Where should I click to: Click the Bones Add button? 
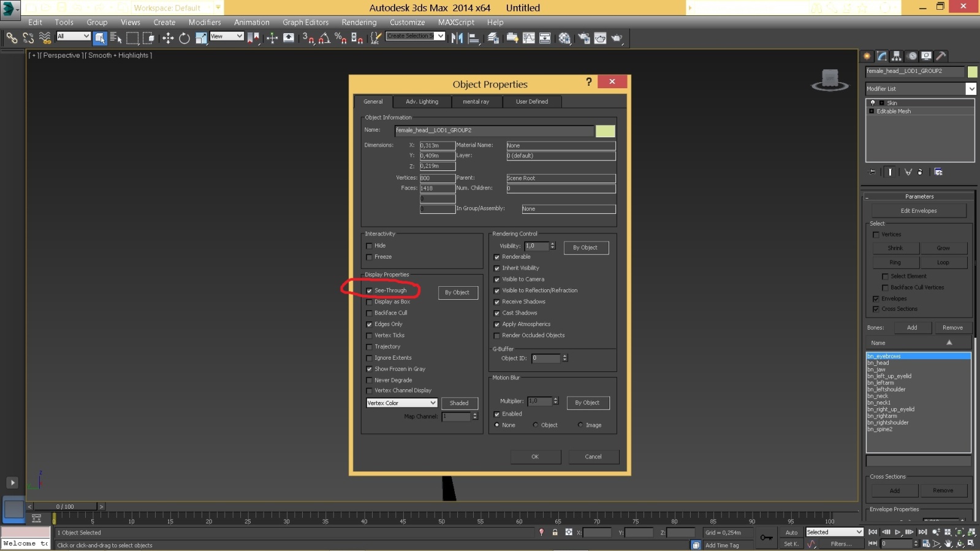click(912, 328)
